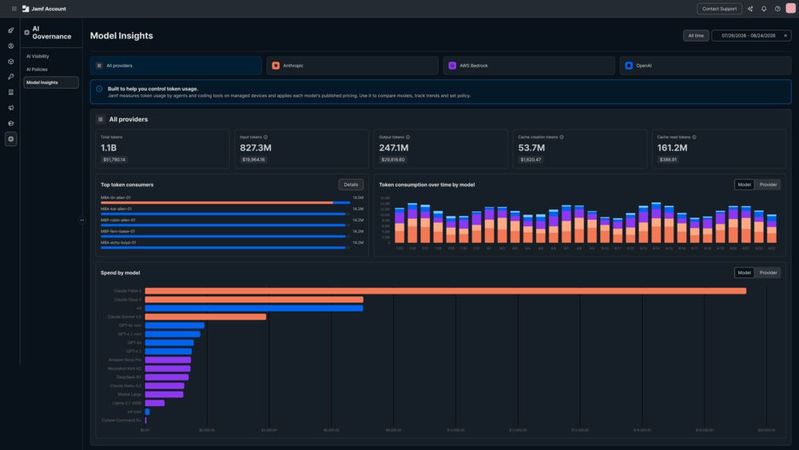Open the building icon in the left rail
This screenshot has width=799, height=450.
pos(11,92)
